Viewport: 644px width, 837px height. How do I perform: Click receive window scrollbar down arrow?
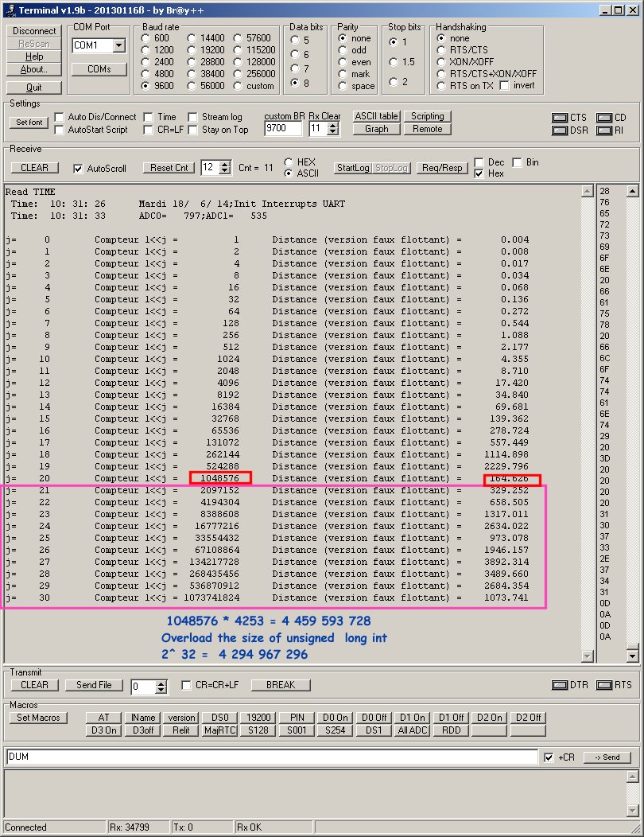[x=588, y=656]
